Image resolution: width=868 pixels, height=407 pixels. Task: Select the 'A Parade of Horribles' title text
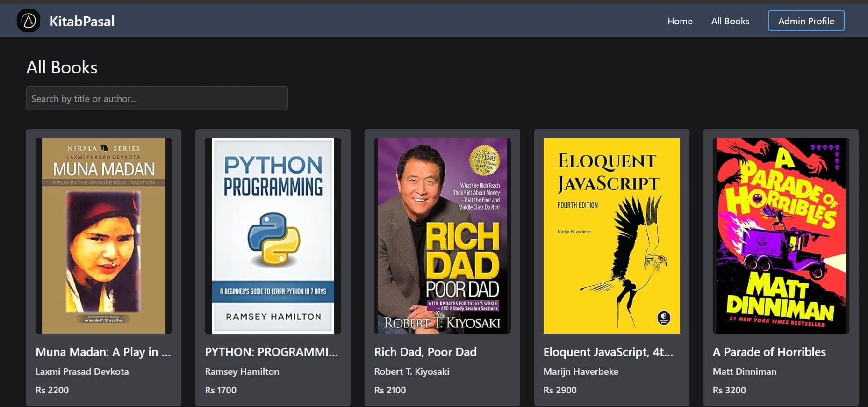pyautogui.click(x=769, y=352)
